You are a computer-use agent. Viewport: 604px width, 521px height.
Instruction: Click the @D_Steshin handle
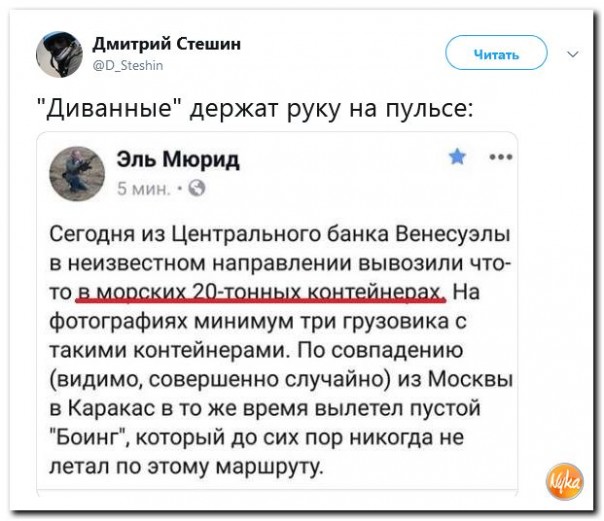[x=129, y=66]
